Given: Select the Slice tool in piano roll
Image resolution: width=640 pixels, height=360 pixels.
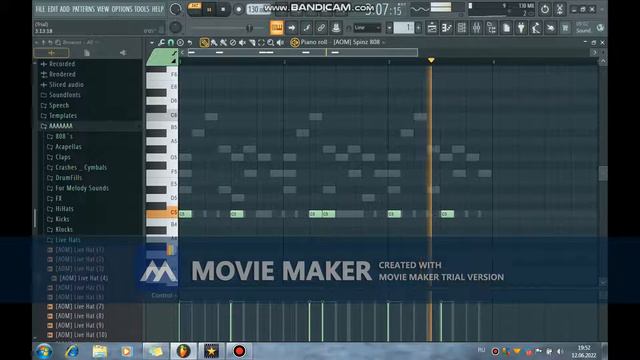Looking at the screenshot, I should pos(252,42).
